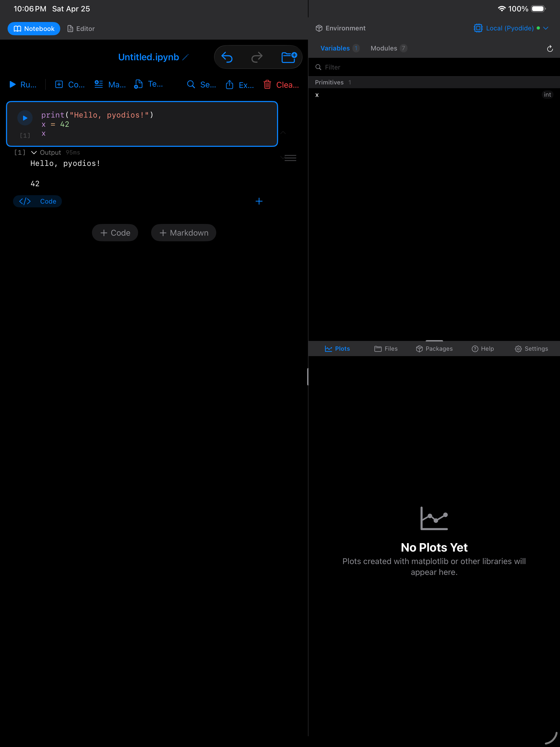Export notebook via Ex... toolbar item

(x=240, y=84)
